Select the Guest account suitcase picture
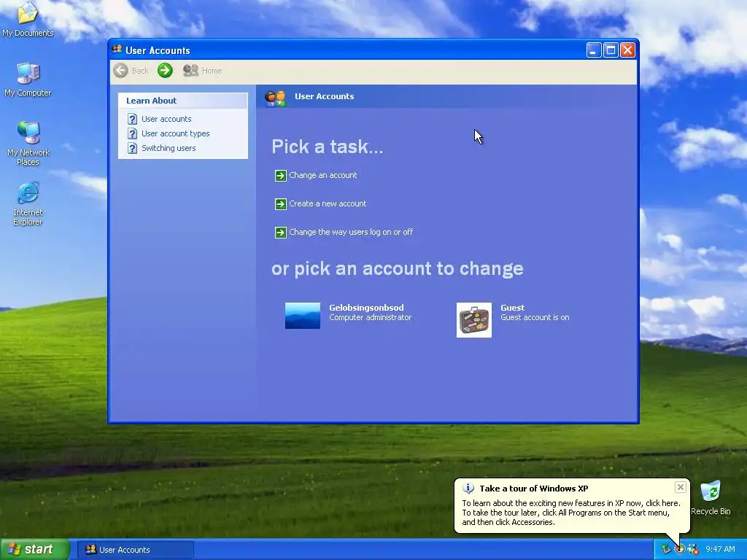The image size is (747, 560). (x=474, y=320)
